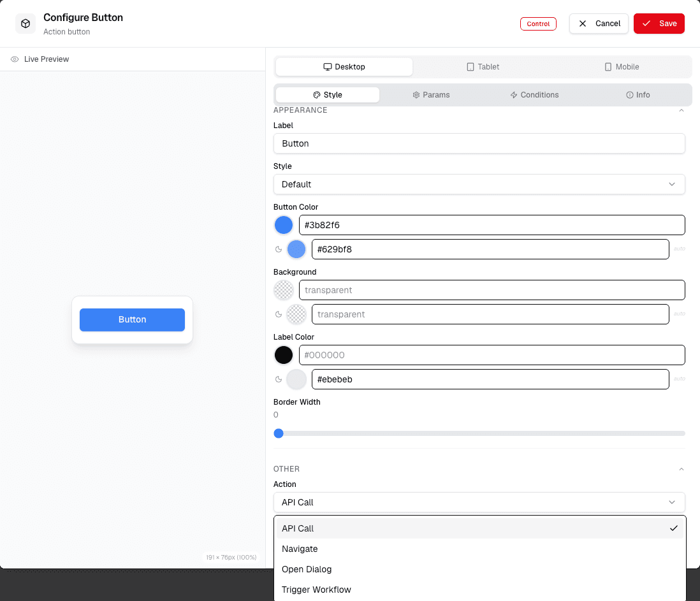The width and height of the screenshot is (700, 601).
Task: Click the auto label beside #ebebeb field
Action: coord(680,379)
